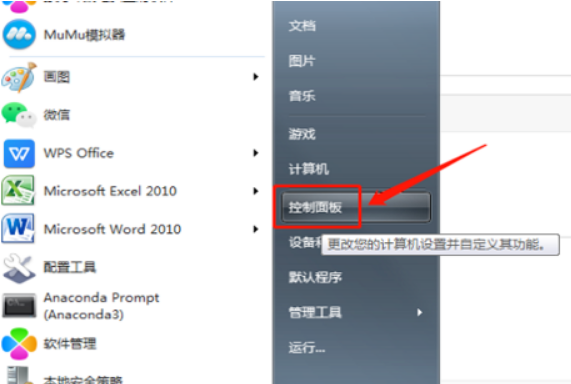Screen dimensions: 571x384
Task: Expand the Microsoft Word 2010 jump list arrow
Action: tap(256, 229)
